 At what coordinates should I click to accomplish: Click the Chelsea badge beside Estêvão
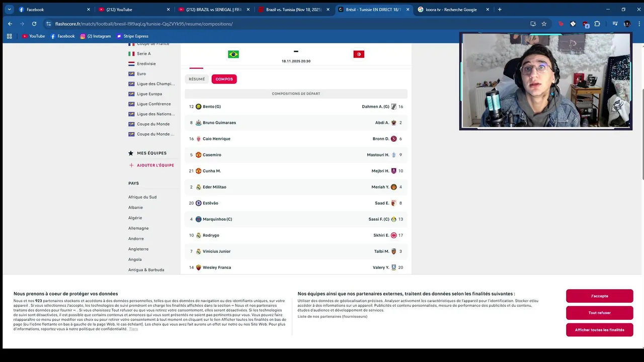click(198, 203)
